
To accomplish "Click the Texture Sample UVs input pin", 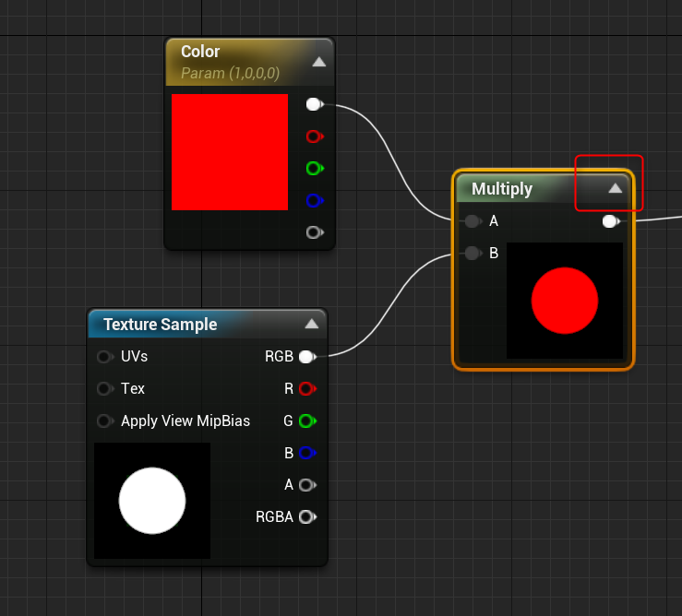I will pos(105,357).
